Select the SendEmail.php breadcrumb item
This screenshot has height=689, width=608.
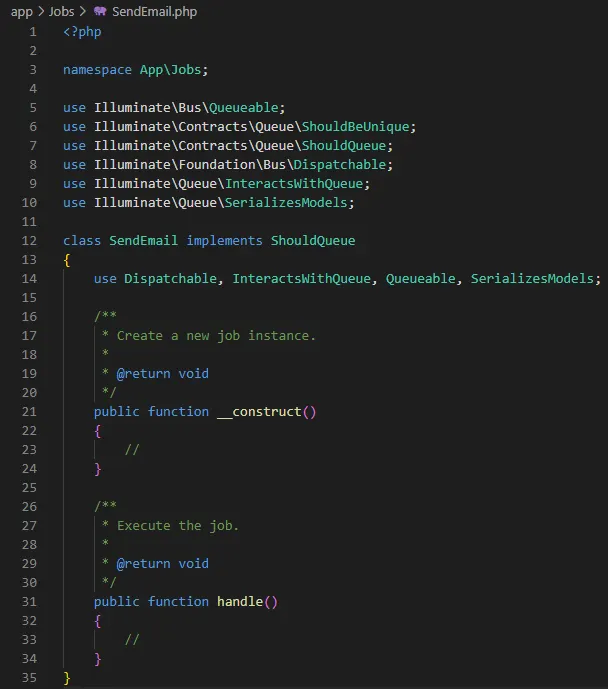pos(154,12)
